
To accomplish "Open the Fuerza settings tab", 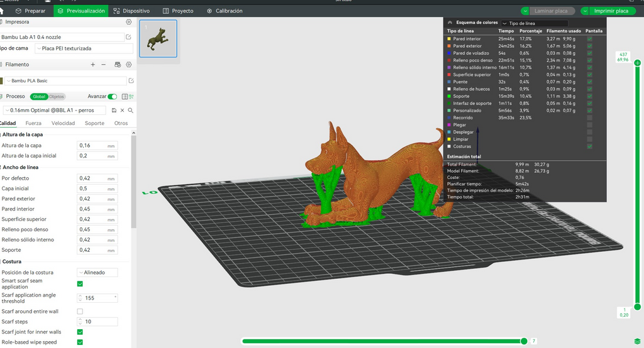I will click(33, 123).
